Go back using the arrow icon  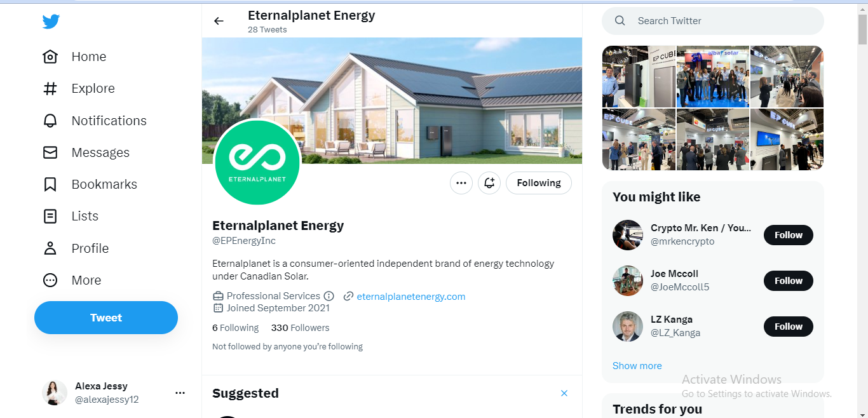[219, 21]
